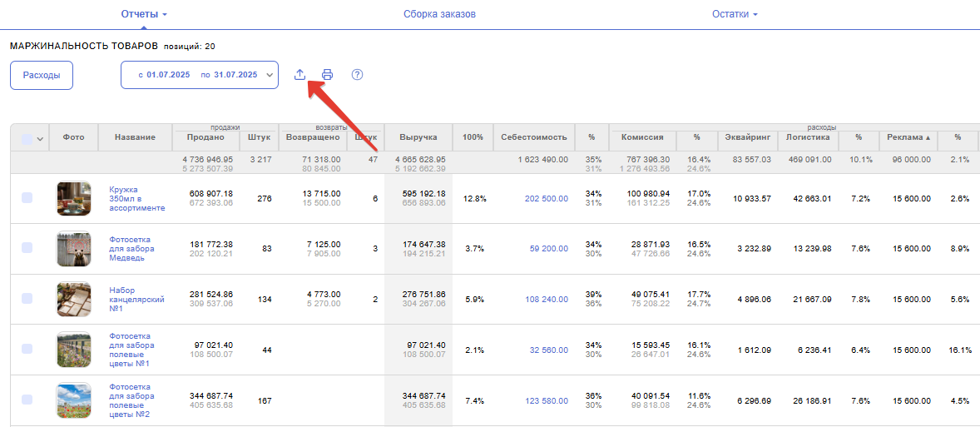
Task: Click the printer icon
Action: pos(328,75)
